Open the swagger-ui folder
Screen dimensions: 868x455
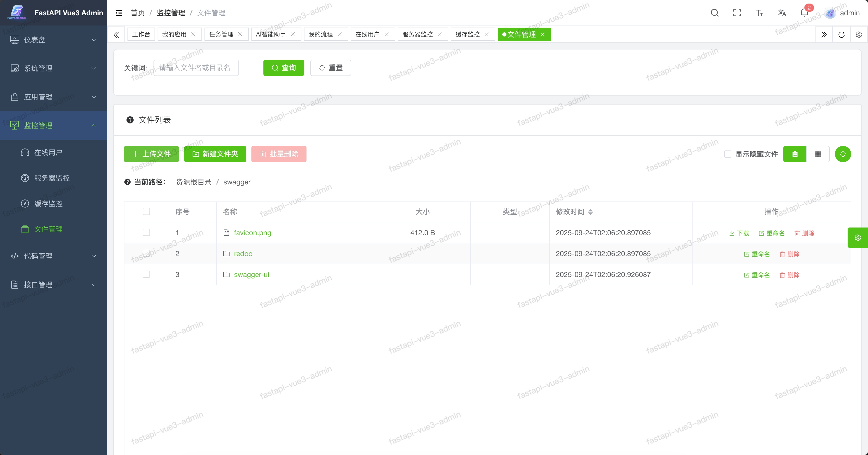(x=252, y=274)
